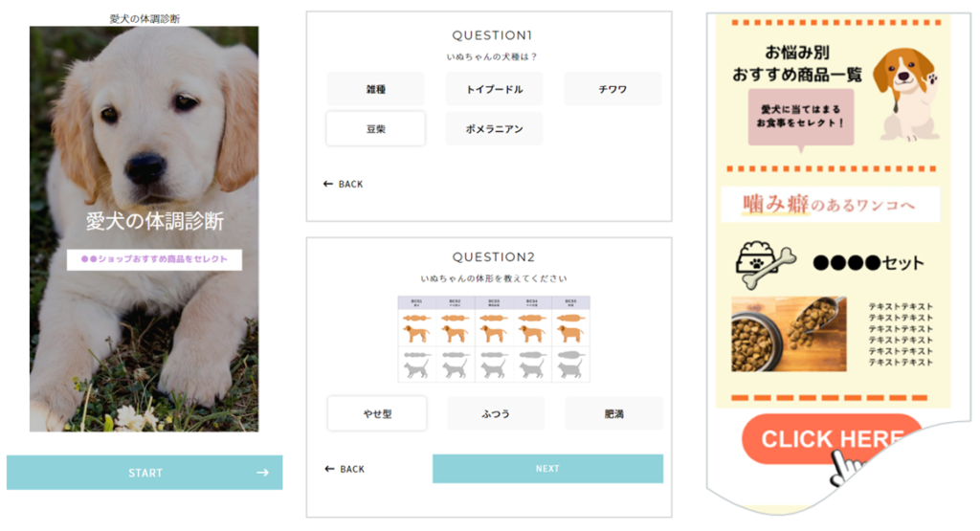Select the やせ型 body type option

click(x=377, y=413)
